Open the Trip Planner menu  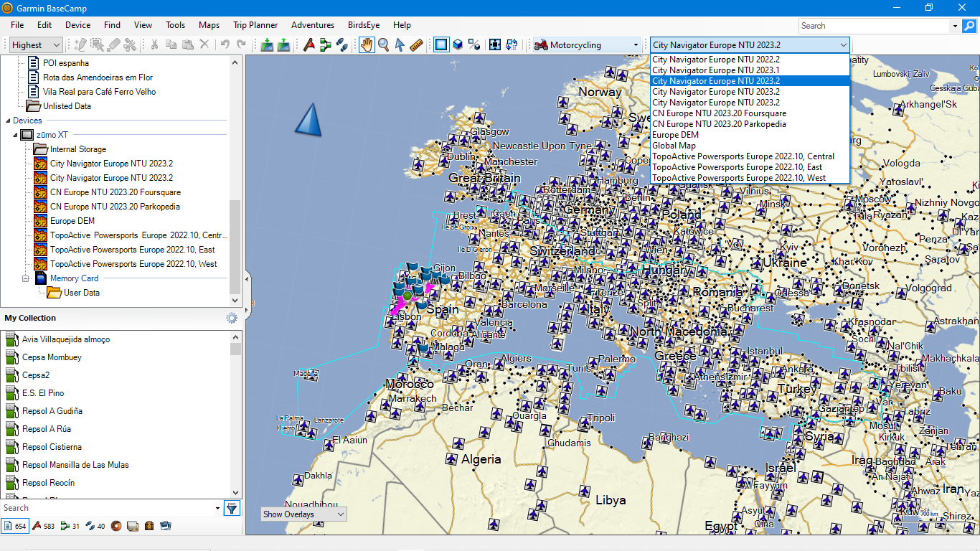pos(255,25)
